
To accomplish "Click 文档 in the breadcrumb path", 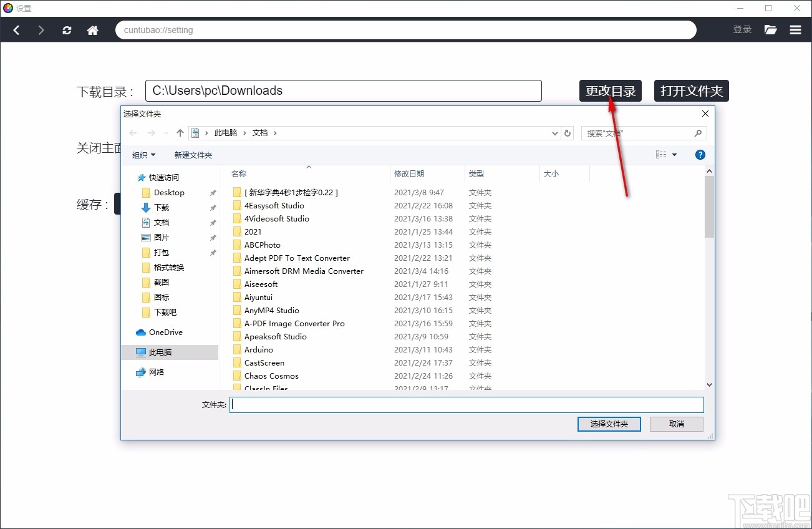I will pyautogui.click(x=260, y=133).
